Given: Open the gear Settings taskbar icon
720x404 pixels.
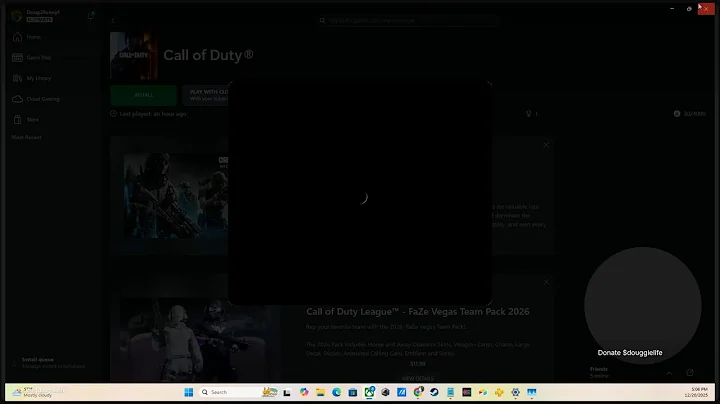Looking at the screenshot, I should pos(516,392).
